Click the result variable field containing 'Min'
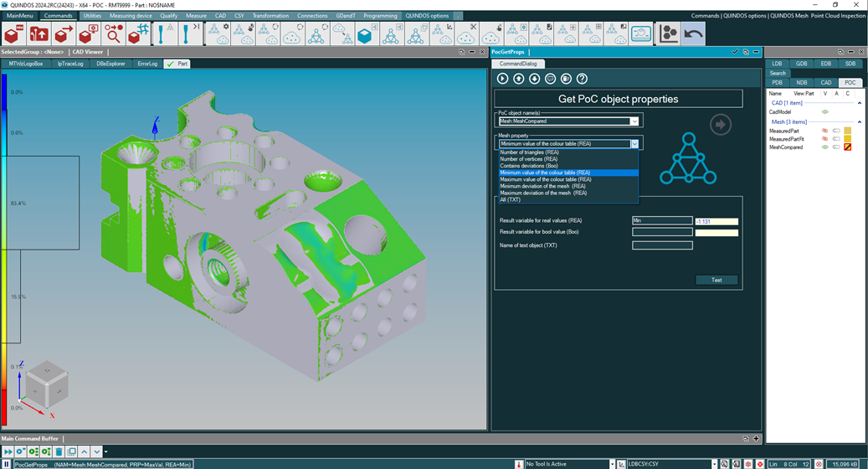Viewport: 868px width, 469px height. [662, 220]
